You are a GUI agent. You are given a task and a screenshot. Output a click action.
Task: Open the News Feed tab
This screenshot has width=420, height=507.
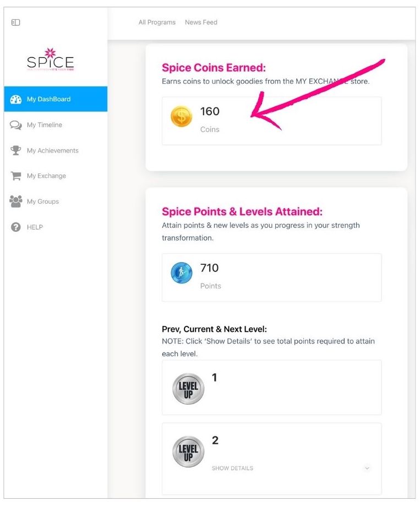[x=201, y=23]
